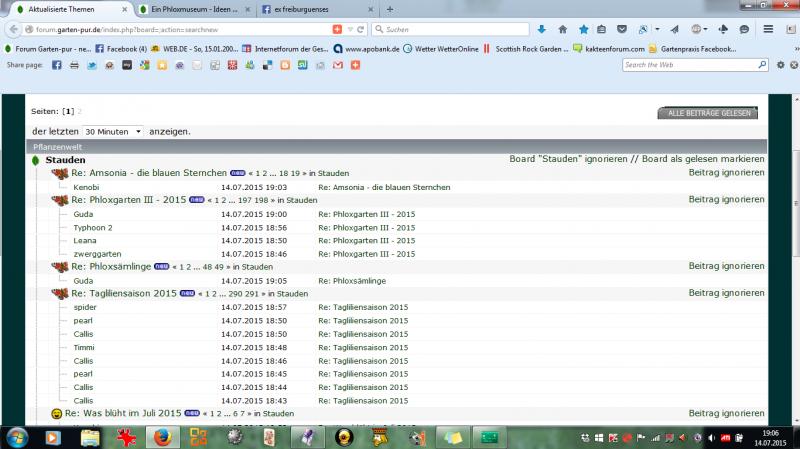Click the Windows Start button
The image size is (800, 449).
(17, 437)
